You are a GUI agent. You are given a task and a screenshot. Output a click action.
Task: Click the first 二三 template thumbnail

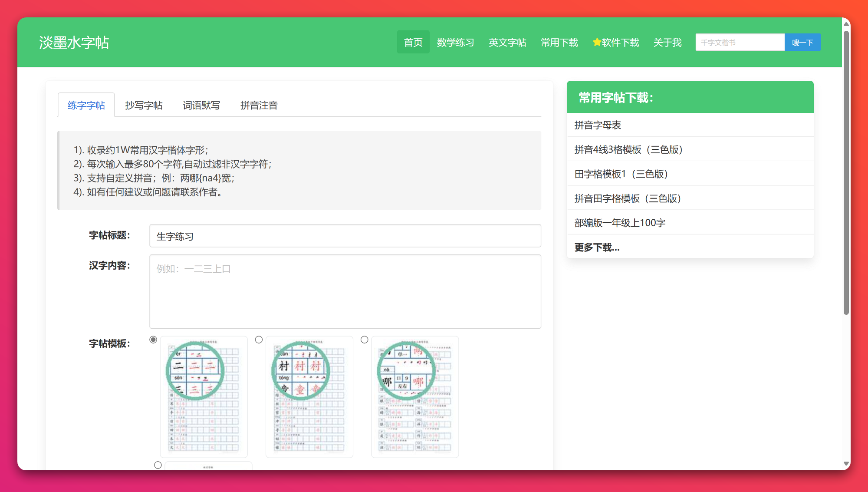[x=204, y=396]
